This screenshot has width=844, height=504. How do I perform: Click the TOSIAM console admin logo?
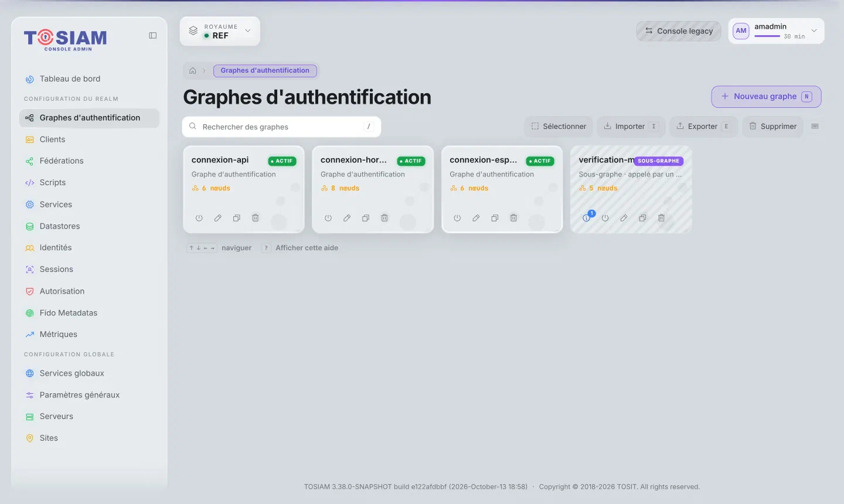[x=66, y=39]
